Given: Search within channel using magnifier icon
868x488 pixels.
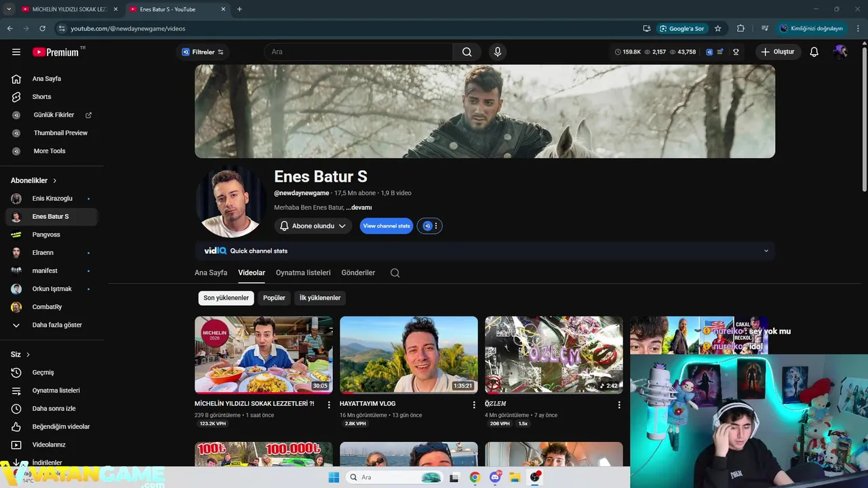Looking at the screenshot, I should [395, 273].
